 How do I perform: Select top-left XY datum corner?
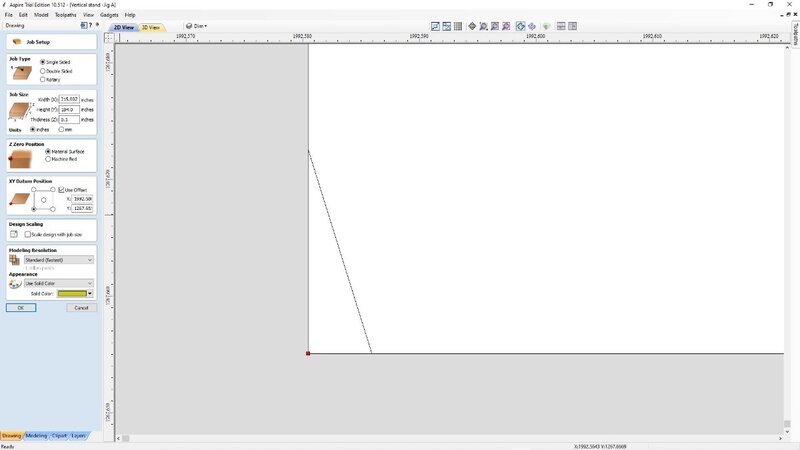[34, 189]
